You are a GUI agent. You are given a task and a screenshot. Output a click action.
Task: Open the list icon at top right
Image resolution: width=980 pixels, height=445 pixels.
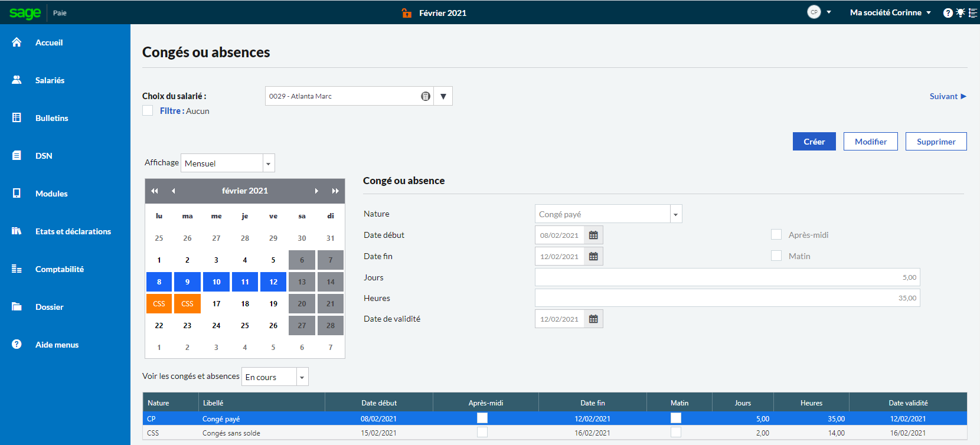tap(973, 13)
